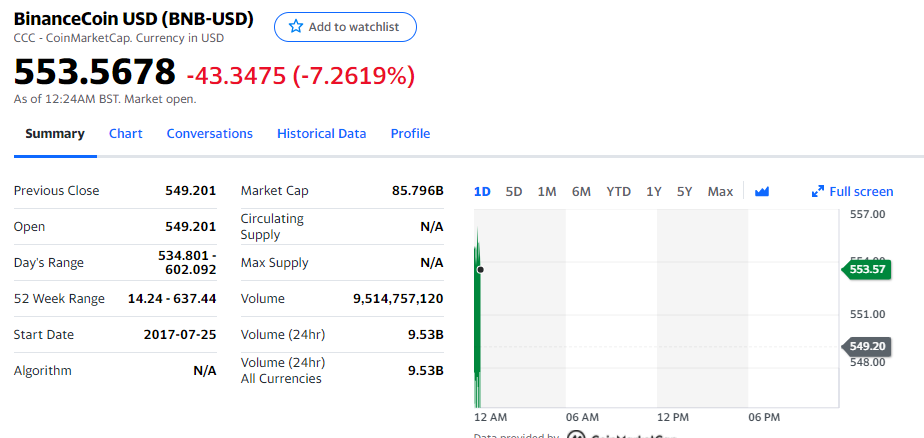The width and height of the screenshot is (924, 438).
Task: Switch to the Chart tab
Action: pyautogui.click(x=126, y=134)
